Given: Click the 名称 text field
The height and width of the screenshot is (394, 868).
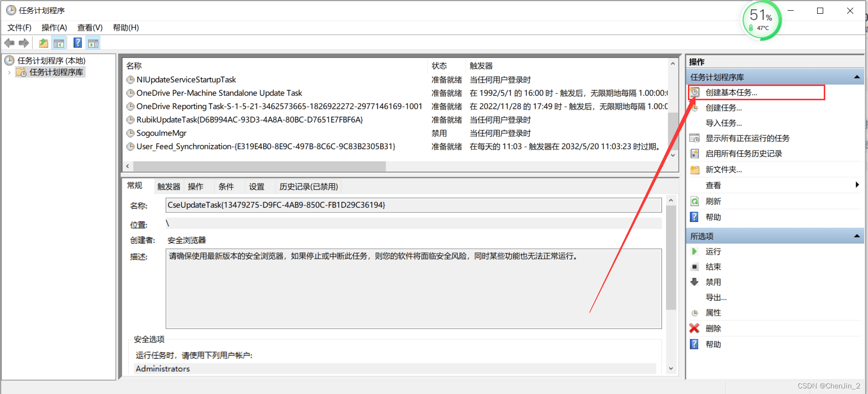Looking at the screenshot, I should point(414,205).
